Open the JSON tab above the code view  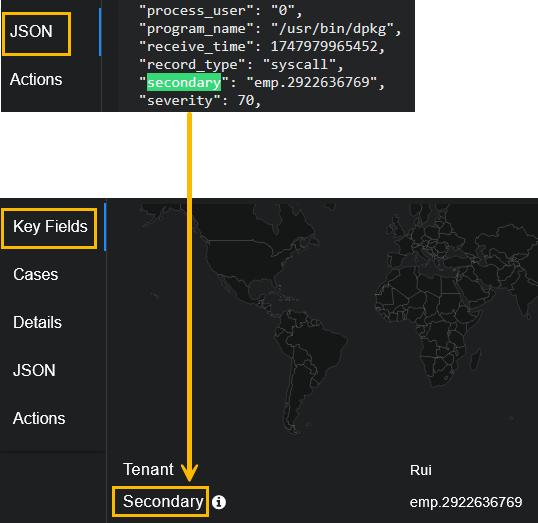[x=31, y=32]
